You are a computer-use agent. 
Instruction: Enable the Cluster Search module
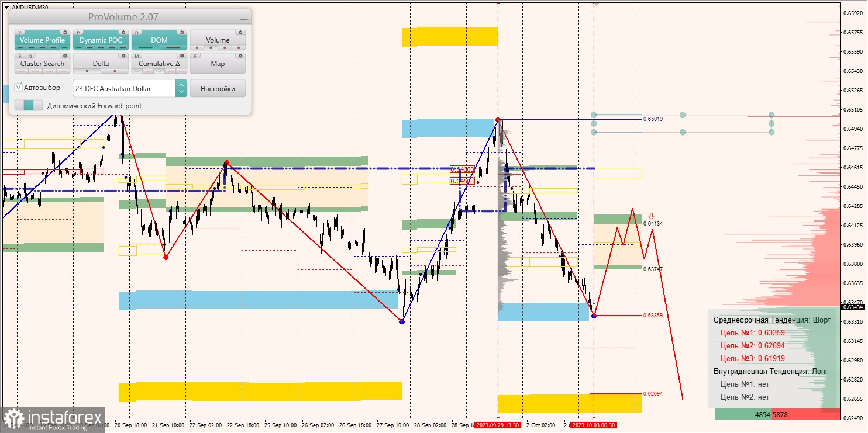[42, 64]
